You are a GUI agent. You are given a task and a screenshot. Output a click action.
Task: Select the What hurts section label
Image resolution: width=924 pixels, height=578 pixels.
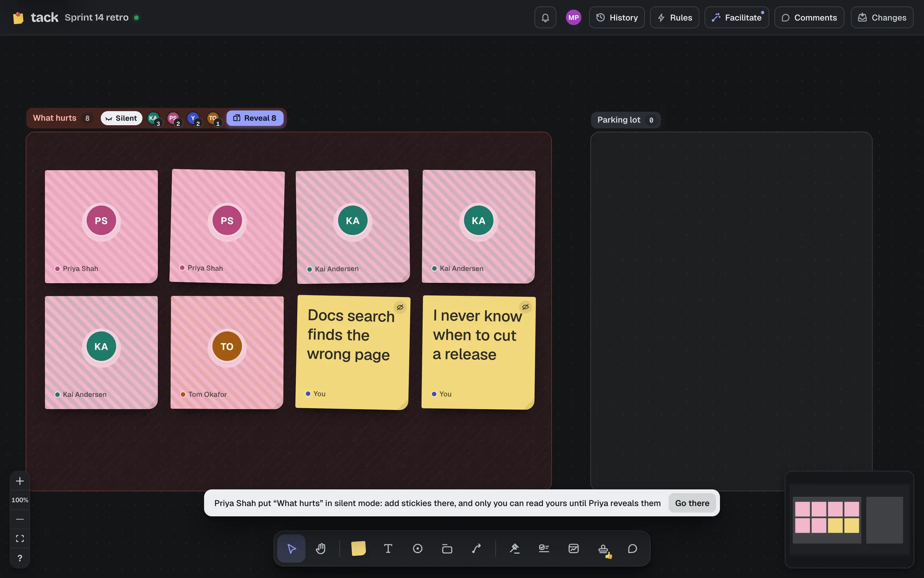click(55, 118)
